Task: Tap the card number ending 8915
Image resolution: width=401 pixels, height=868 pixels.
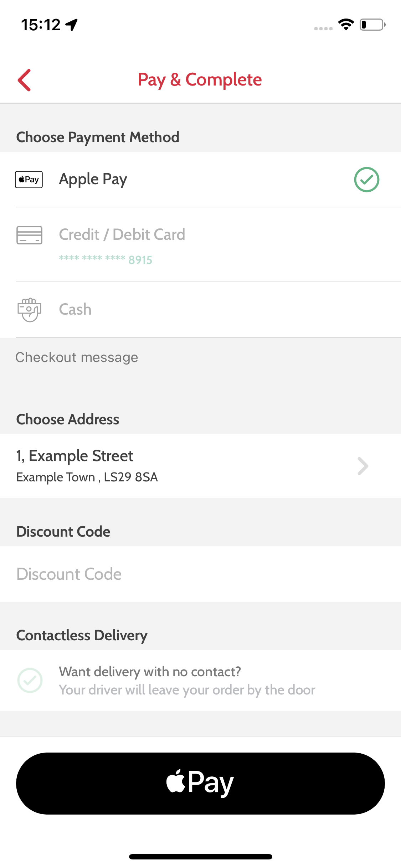Action: (106, 260)
